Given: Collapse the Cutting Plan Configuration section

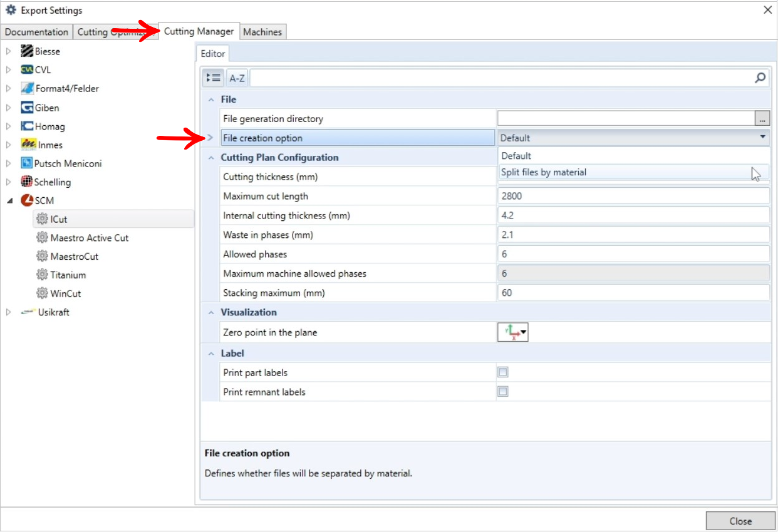Looking at the screenshot, I should (211, 158).
